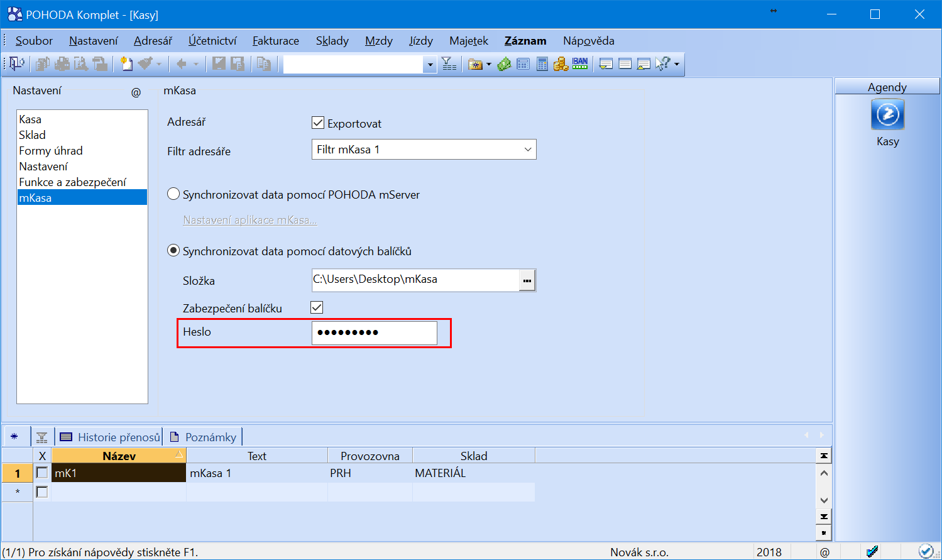The width and height of the screenshot is (942, 560).
Task: Expand the dropdown arrow after the new record icon
Action: (159, 64)
